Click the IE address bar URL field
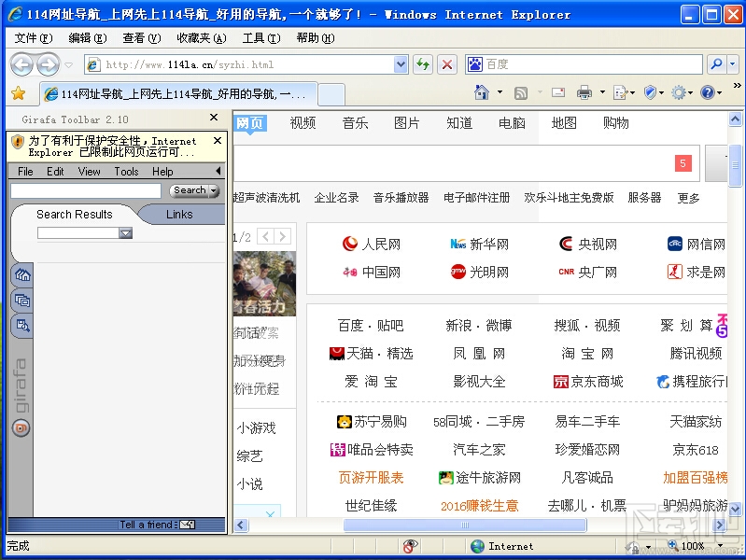Image resolution: width=746 pixels, height=560 pixels. tap(246, 64)
